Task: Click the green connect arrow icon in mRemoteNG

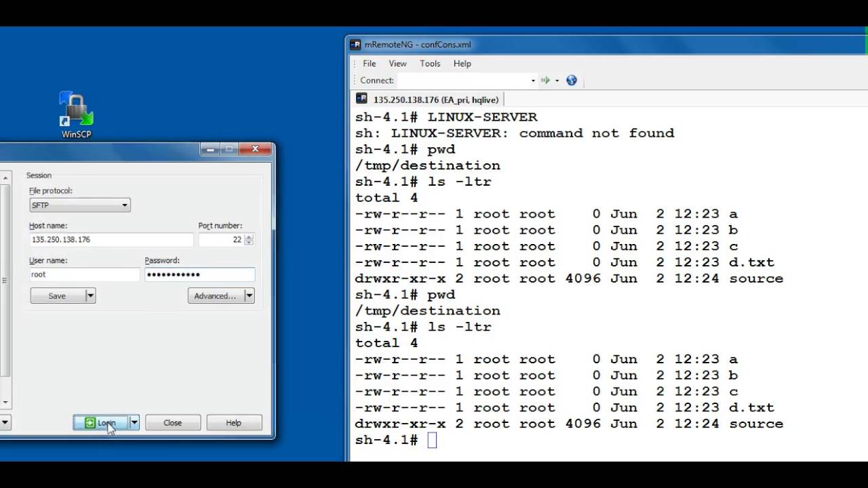Action: (x=545, y=80)
